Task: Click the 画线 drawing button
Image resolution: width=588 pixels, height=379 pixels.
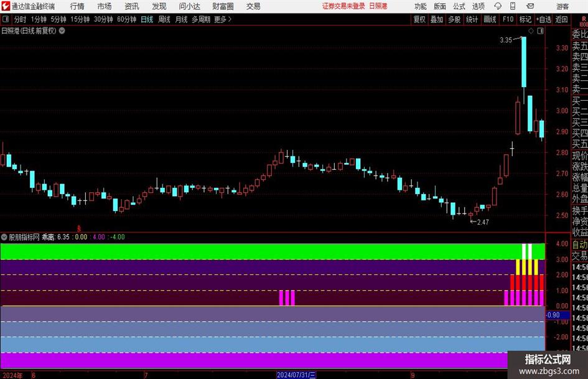Action: (490, 19)
